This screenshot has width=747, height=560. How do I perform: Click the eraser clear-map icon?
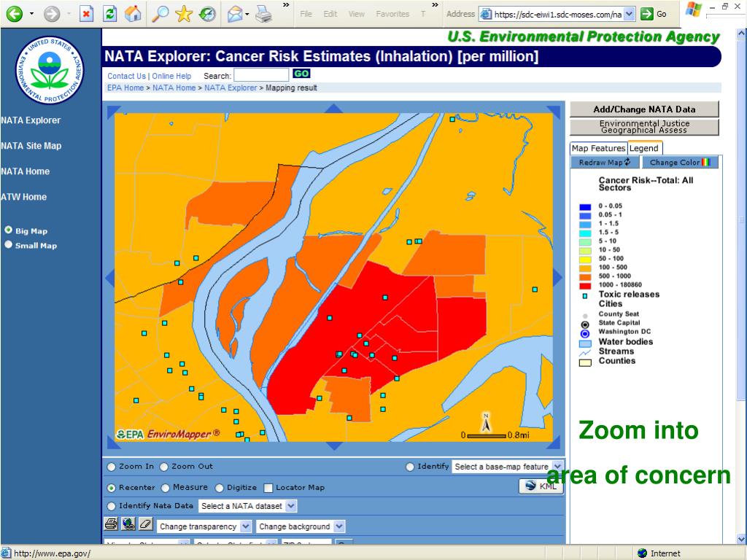point(145,524)
